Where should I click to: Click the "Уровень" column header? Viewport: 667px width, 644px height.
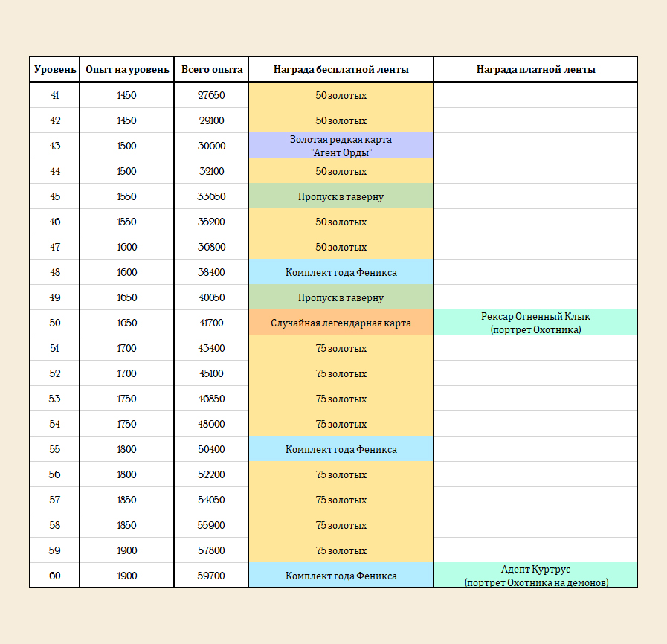(55, 70)
